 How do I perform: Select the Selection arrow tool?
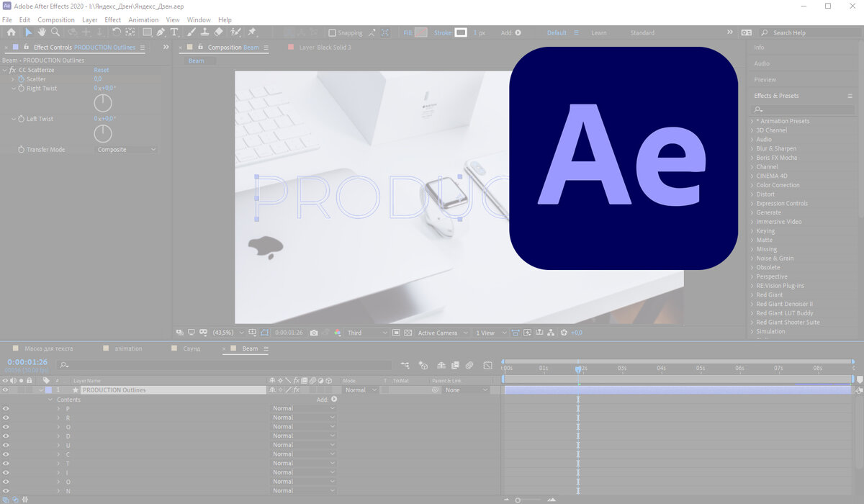[x=29, y=32]
